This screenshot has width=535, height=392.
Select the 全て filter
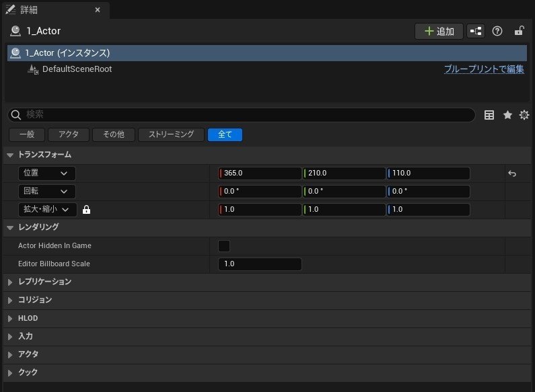tap(225, 134)
